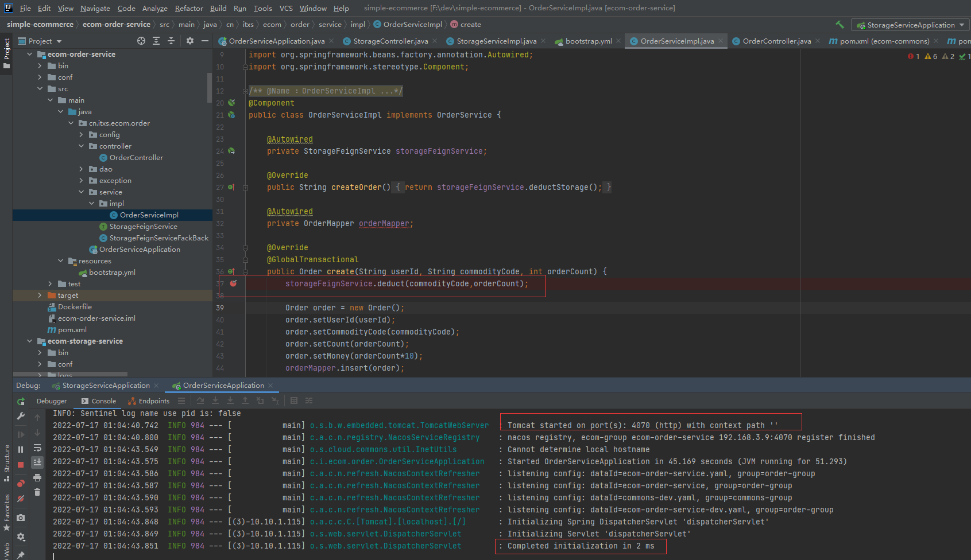The image size is (971, 560).
Task: Click the Expand All icon in Project panel
Action: click(x=156, y=41)
